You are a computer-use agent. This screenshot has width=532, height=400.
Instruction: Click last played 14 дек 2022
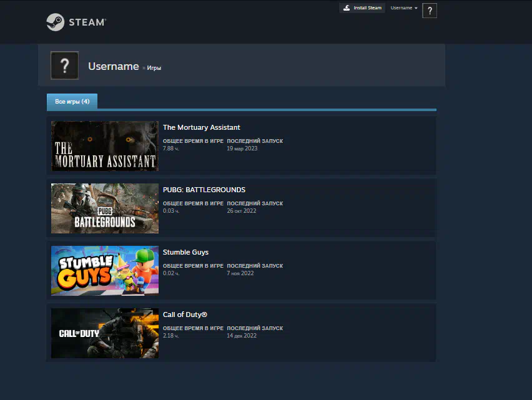click(x=242, y=336)
